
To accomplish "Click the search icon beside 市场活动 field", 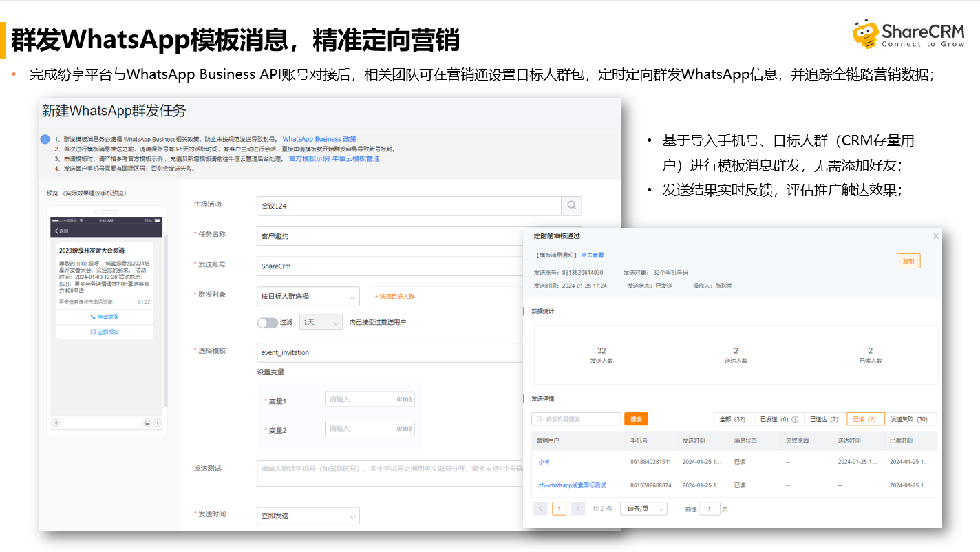I will pyautogui.click(x=571, y=206).
